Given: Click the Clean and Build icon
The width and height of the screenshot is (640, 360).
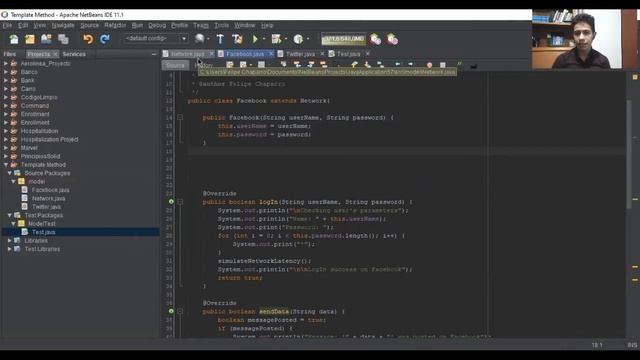Looking at the screenshot, I should 237,39.
